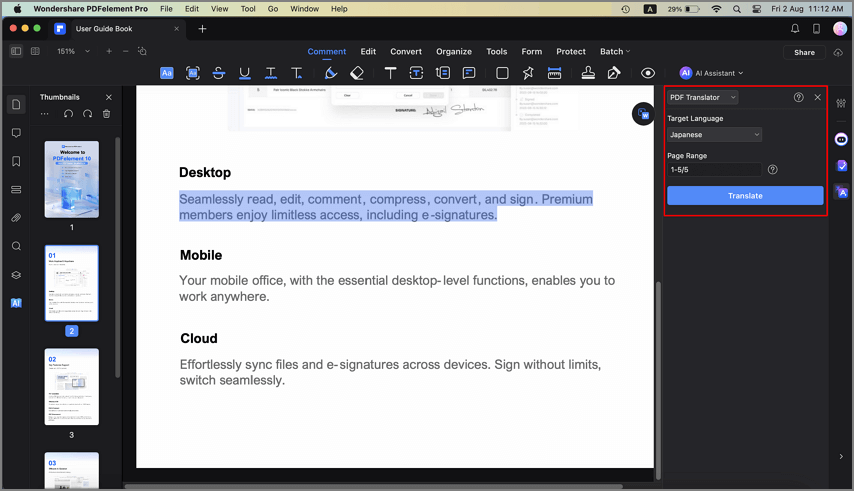Expand the PDF Translator mode dropdown

point(703,97)
